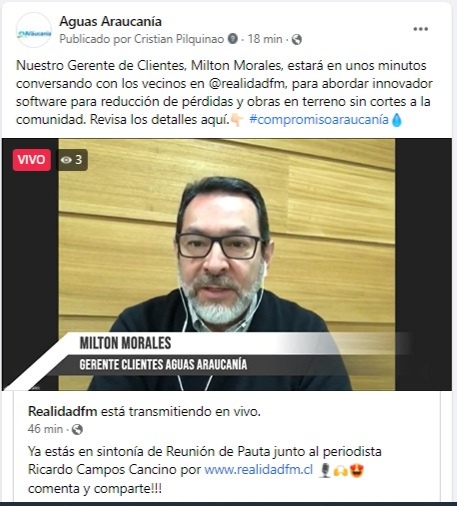Click the 46 min timestamp of shared post
Screen dimensions: 457x506
[45, 429]
